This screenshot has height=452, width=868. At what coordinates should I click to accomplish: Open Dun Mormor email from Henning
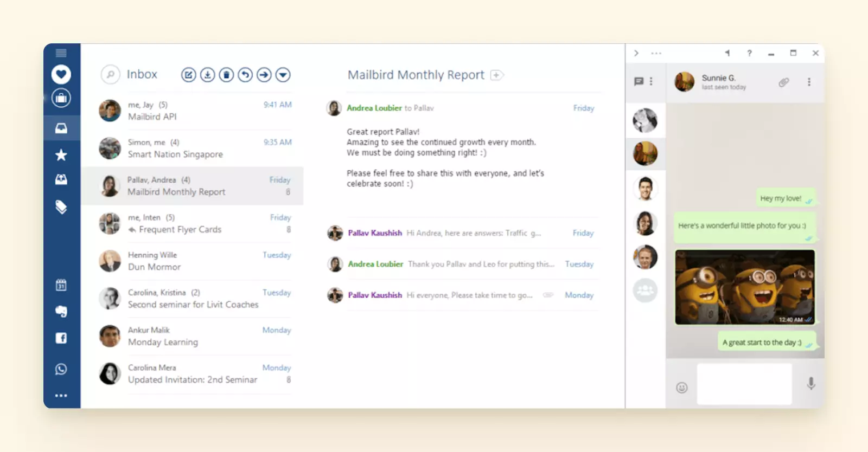coord(193,261)
